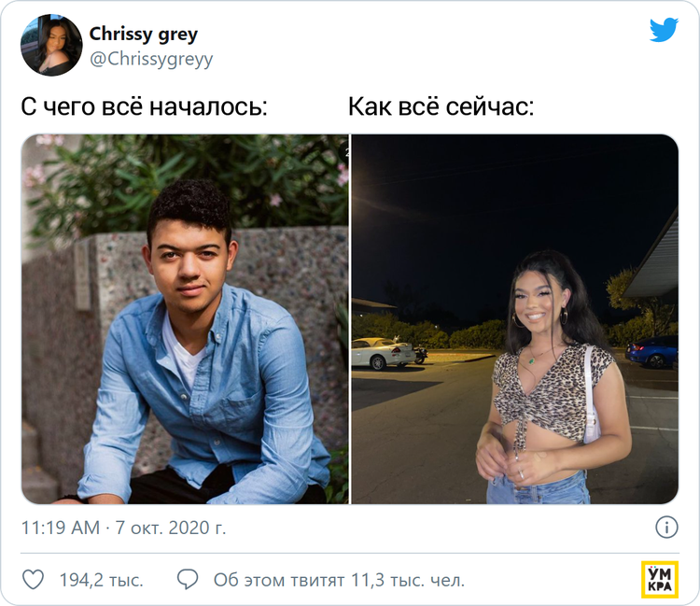
Task: Like the tweet with the heart icon
Action: point(33,580)
